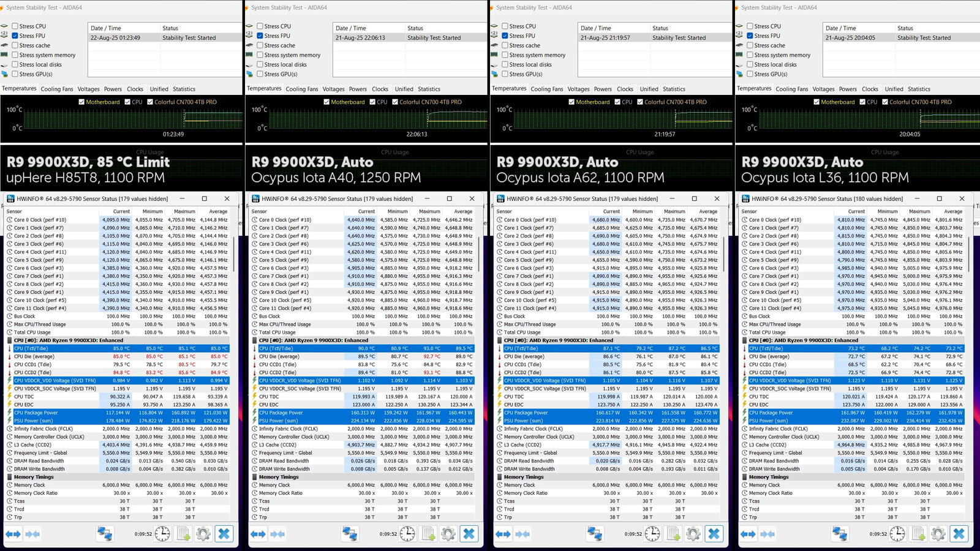Click the clock reset icon in HWiNFO under the Iota L36 banner
Viewport: 980px width, 551px height.
(x=897, y=534)
